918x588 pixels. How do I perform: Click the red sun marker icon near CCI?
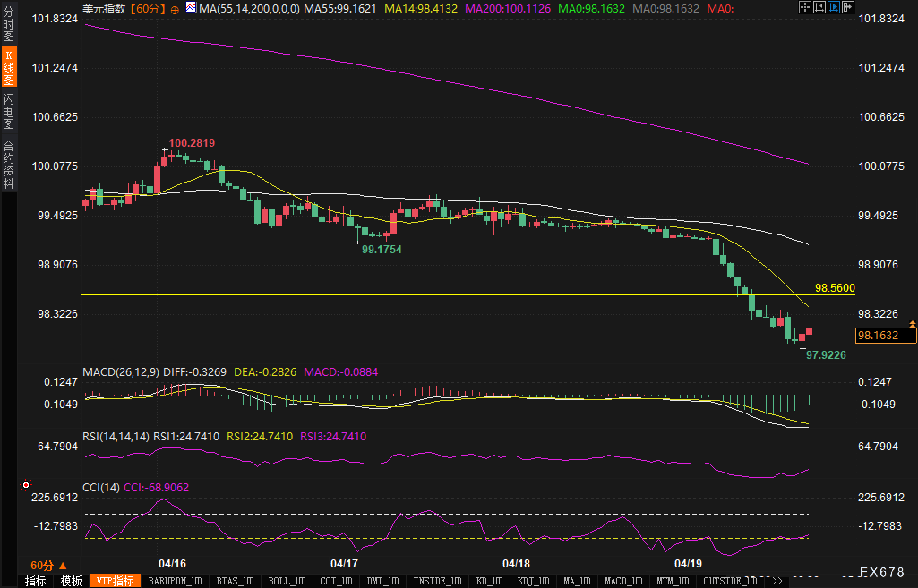tap(26, 485)
